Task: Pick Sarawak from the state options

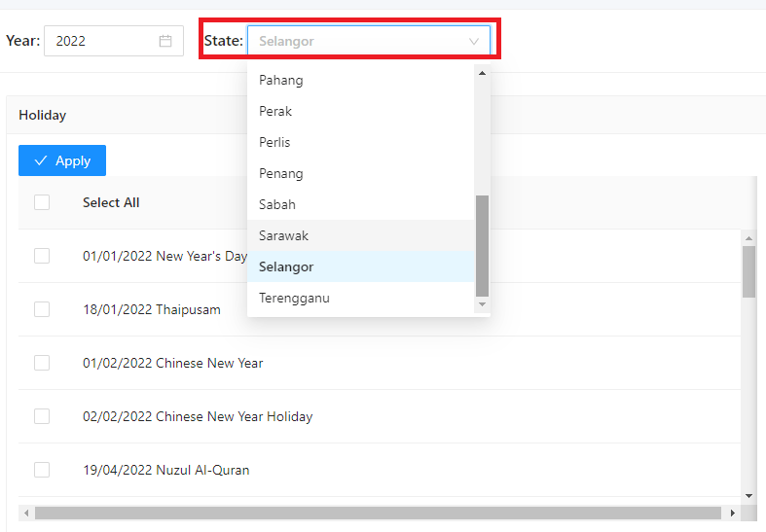Action: tap(283, 235)
